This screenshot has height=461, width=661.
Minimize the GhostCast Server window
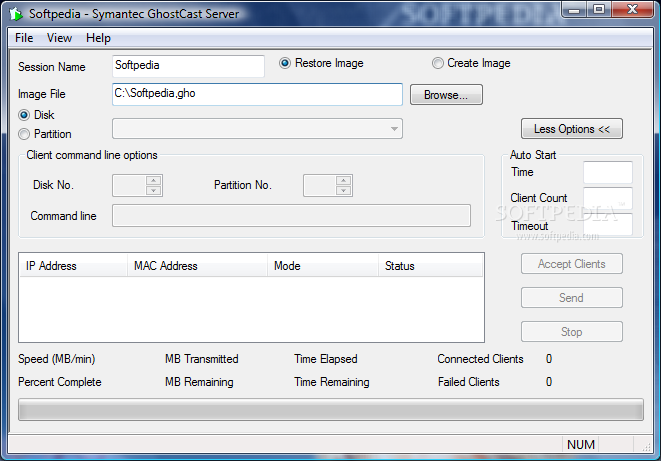pyautogui.click(x=574, y=10)
